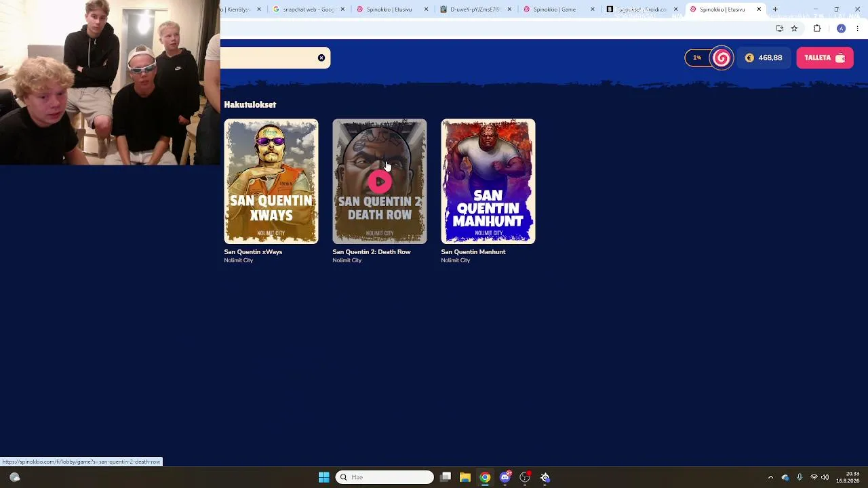This screenshot has width=868, height=488.
Task: Open Wi-Fi network settings in the tray
Action: click(814, 477)
